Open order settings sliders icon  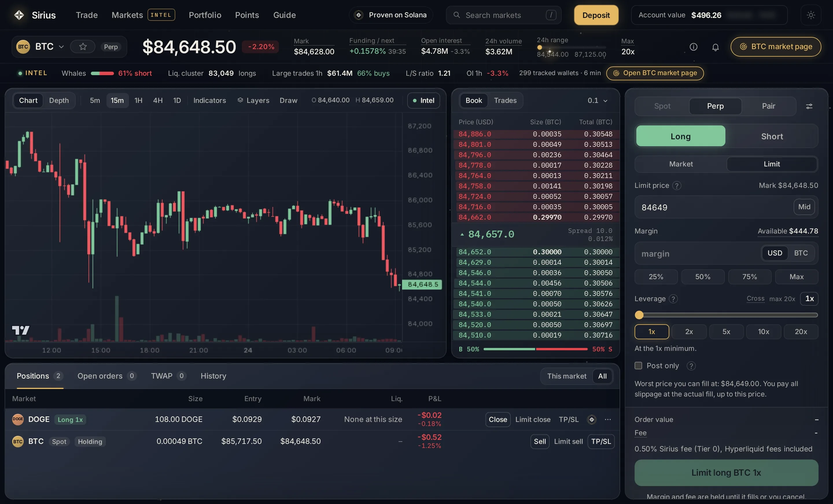pyautogui.click(x=809, y=106)
